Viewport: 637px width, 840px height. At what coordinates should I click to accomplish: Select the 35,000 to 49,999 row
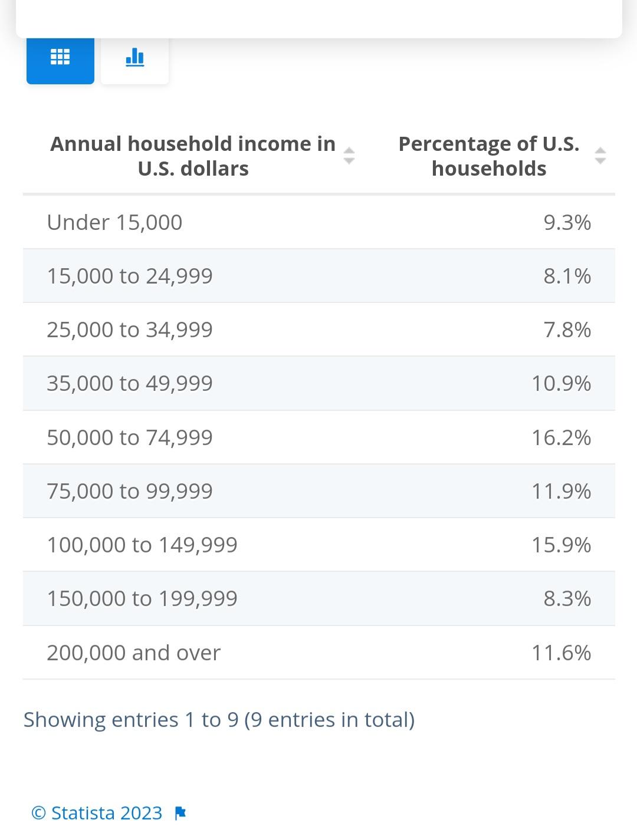[x=319, y=383]
